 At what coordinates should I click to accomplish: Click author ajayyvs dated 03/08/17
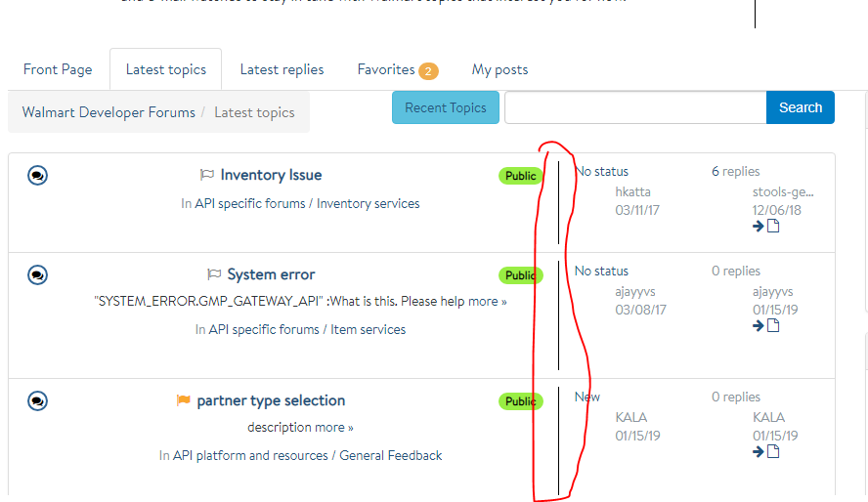click(x=635, y=292)
